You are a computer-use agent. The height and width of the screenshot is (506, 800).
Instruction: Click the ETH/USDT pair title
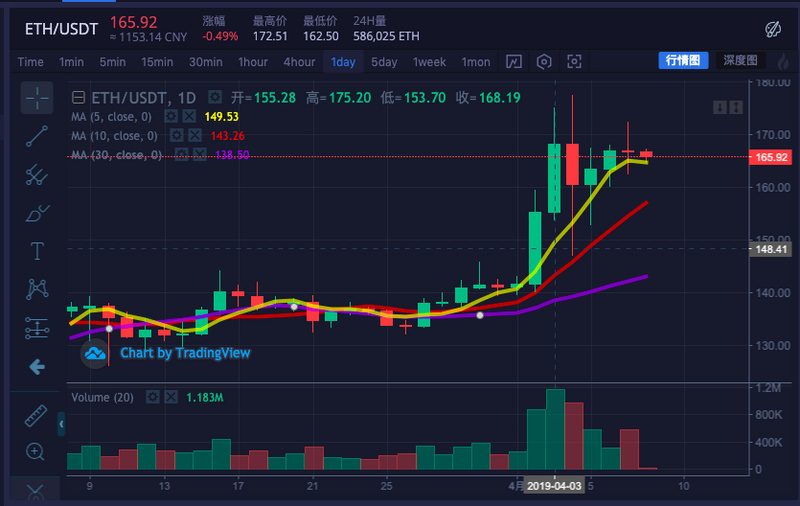61,29
